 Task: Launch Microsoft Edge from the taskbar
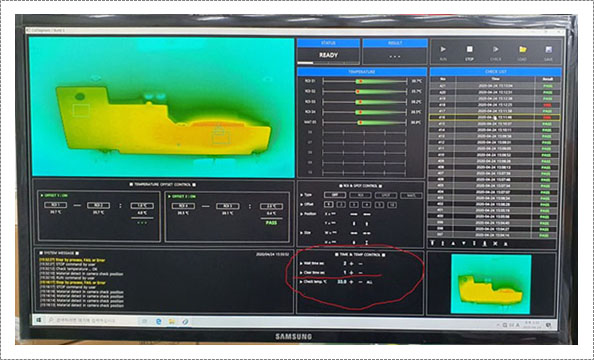[x=159, y=321]
